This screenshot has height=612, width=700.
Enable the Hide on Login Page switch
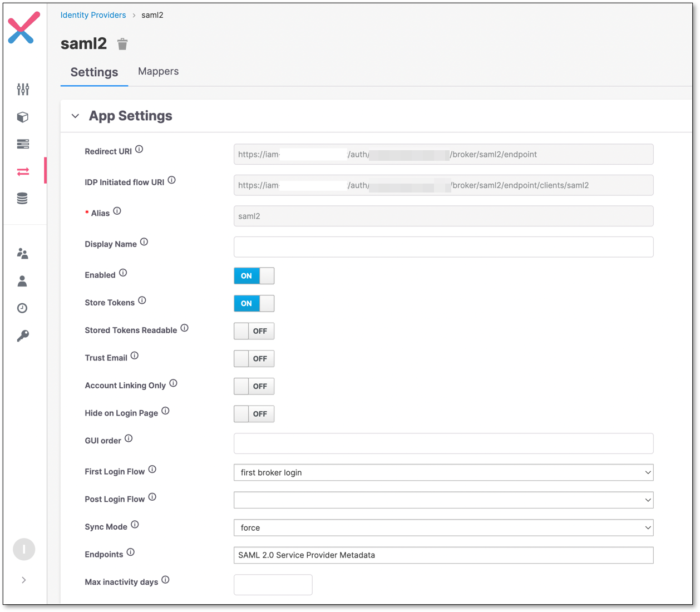click(254, 414)
